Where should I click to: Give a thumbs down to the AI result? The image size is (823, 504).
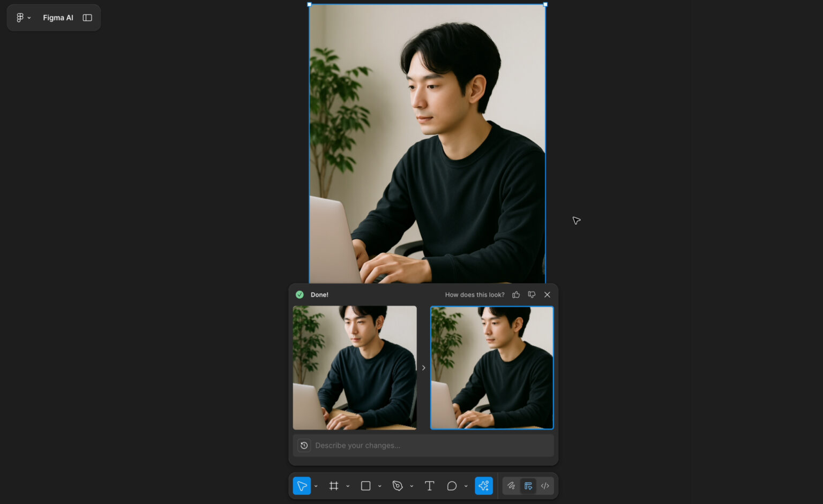click(532, 295)
